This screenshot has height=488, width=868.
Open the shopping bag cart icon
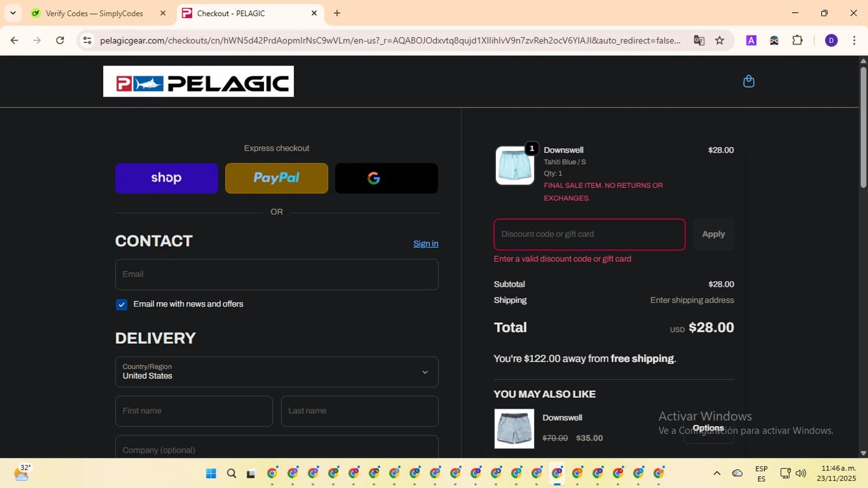[x=748, y=81]
